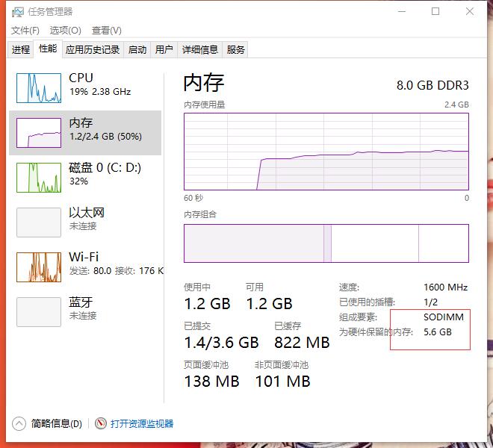Maximize the Task Manager window
The height and width of the screenshot is (448, 493).
click(x=435, y=12)
